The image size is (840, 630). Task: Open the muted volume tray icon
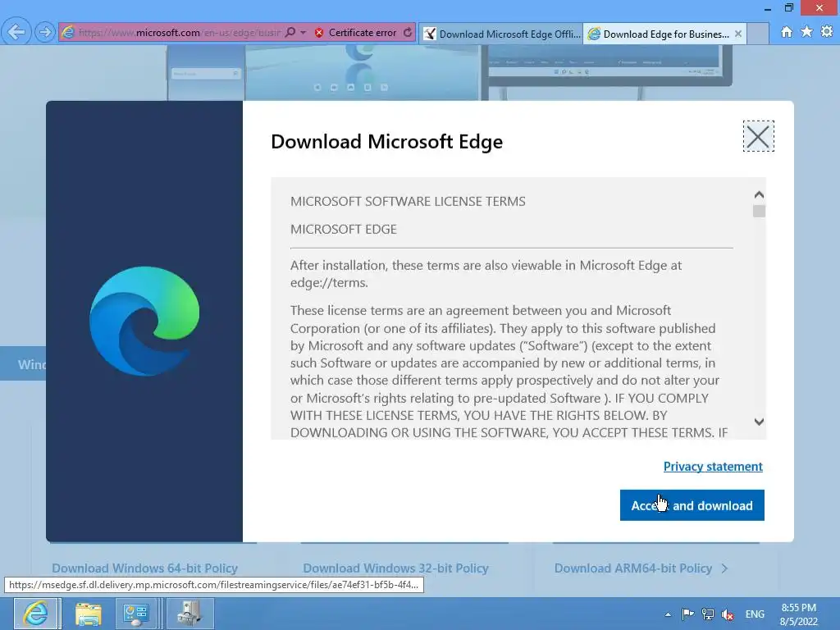coord(728,614)
